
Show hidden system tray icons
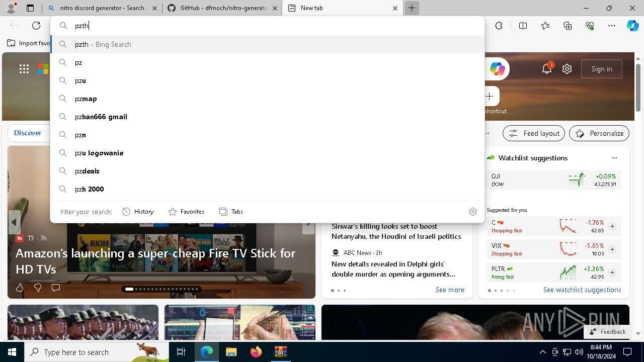coord(542,352)
